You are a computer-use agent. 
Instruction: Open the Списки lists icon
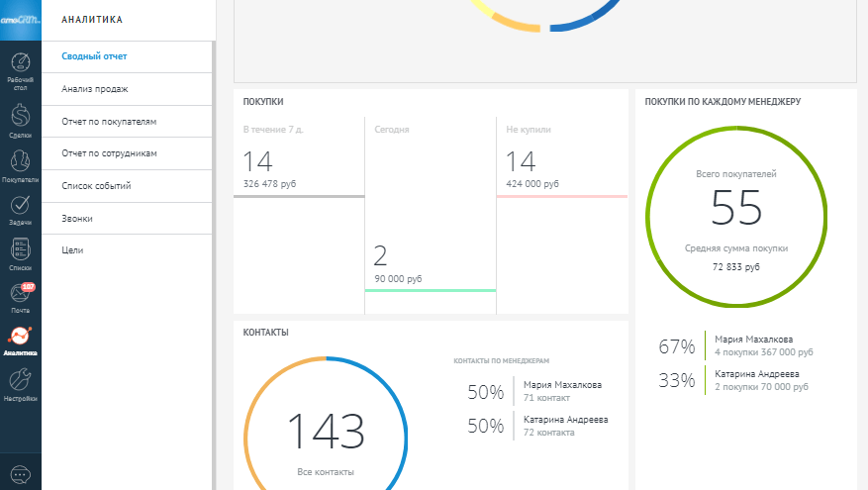pyautogui.click(x=20, y=253)
